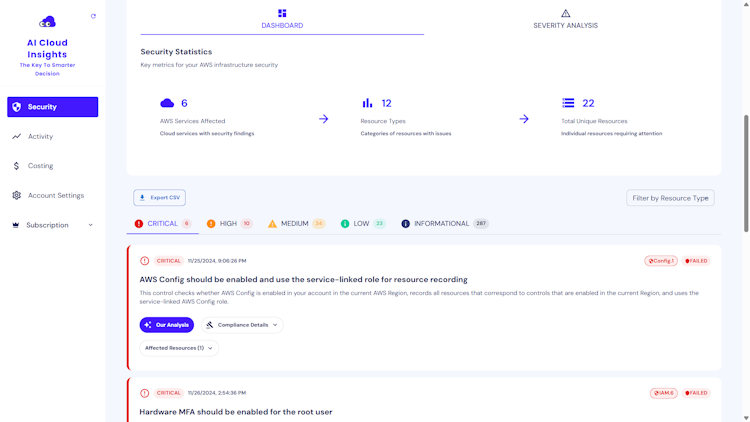Click the dark Informational tab info icon
This screenshot has height=422, width=750.
coord(406,223)
